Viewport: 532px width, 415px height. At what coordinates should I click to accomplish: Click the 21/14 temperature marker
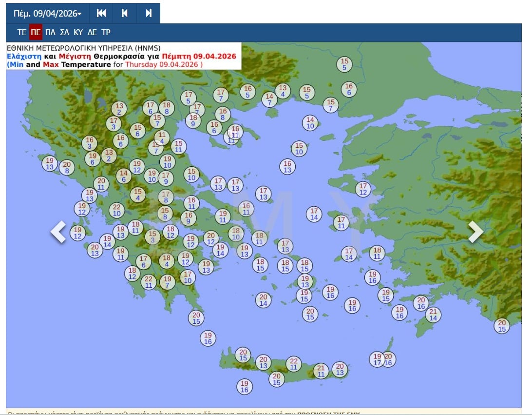(x=433, y=315)
